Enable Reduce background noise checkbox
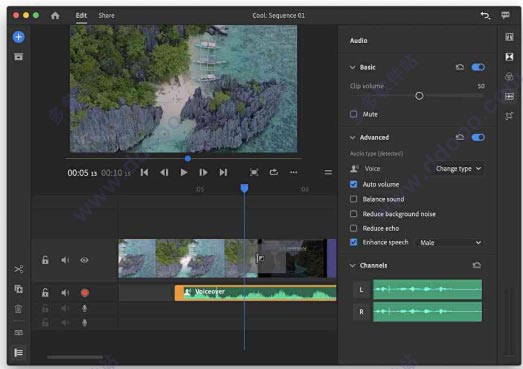Viewport: 523px width, 369px height. [x=354, y=214]
